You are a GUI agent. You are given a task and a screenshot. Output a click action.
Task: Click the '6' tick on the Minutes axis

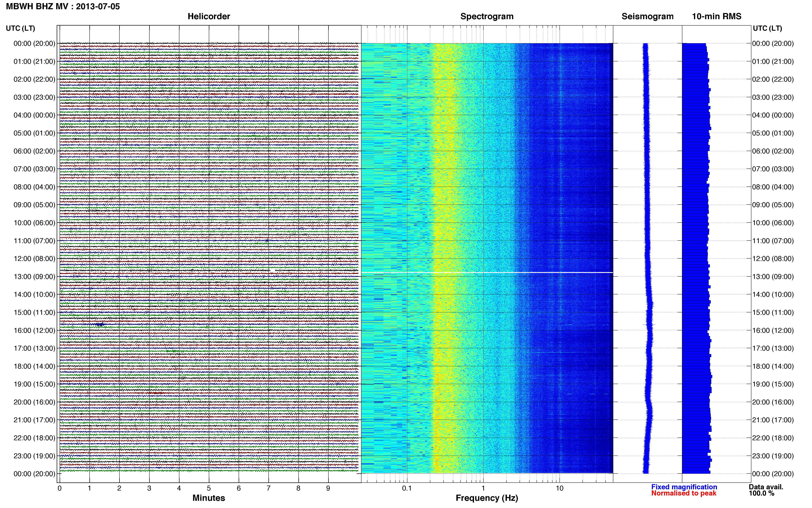click(x=239, y=488)
